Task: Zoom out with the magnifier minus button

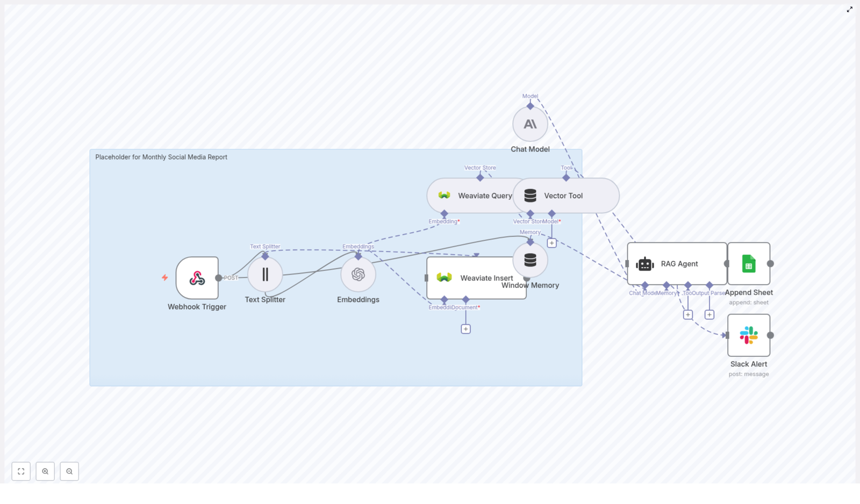Action: click(x=69, y=471)
